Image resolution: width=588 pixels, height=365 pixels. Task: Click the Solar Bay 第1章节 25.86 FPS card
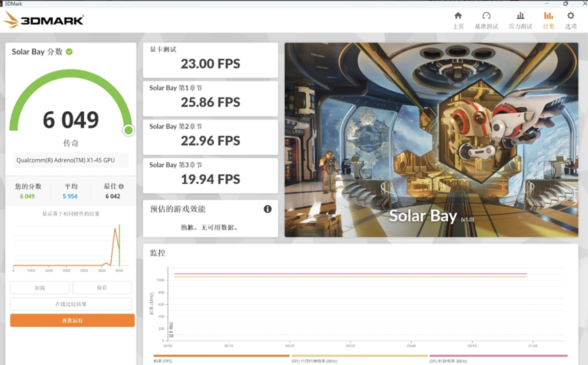(x=210, y=98)
